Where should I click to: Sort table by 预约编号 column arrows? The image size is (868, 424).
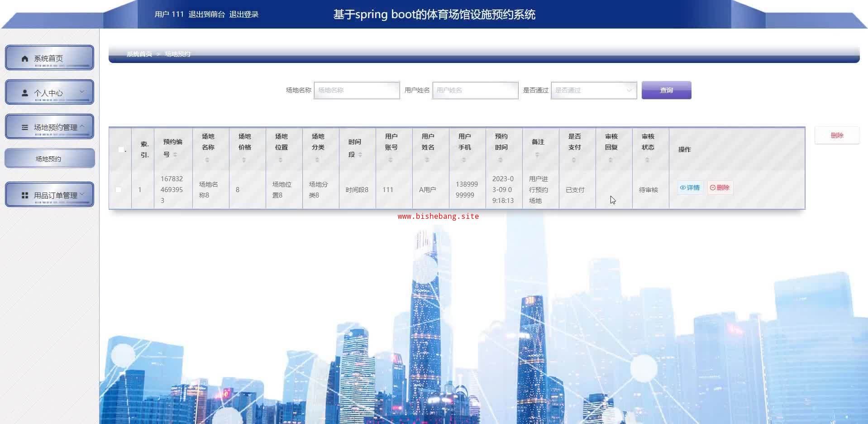(175, 155)
